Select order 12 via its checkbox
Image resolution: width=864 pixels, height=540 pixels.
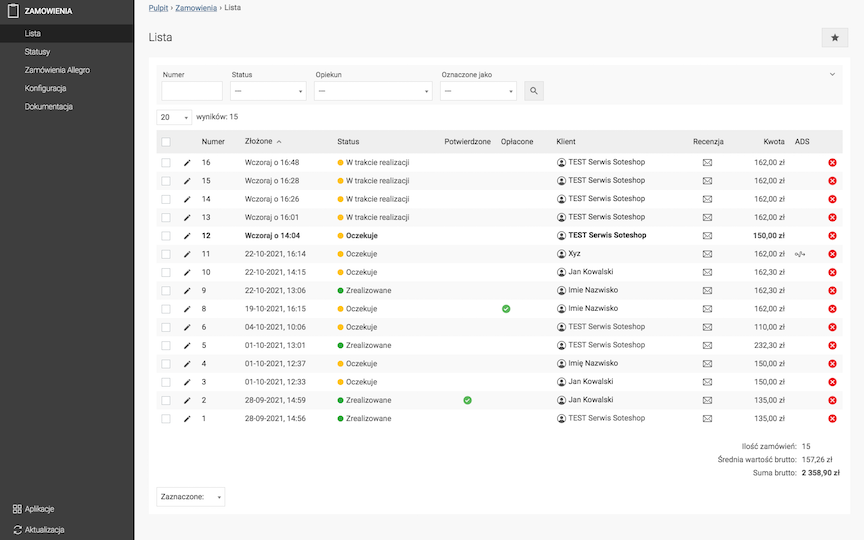pos(166,236)
